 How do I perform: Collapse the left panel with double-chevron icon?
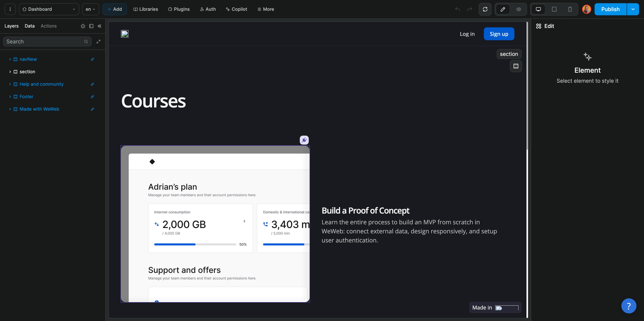pyautogui.click(x=99, y=26)
